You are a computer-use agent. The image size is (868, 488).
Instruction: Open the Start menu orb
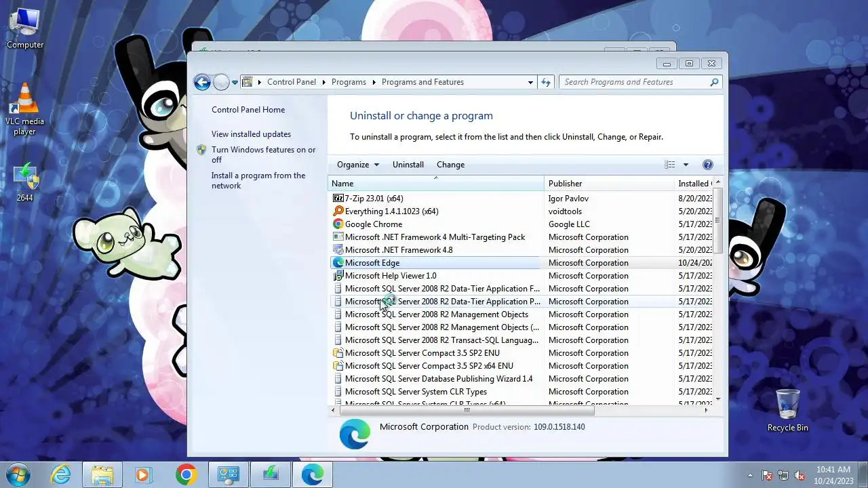(18, 474)
